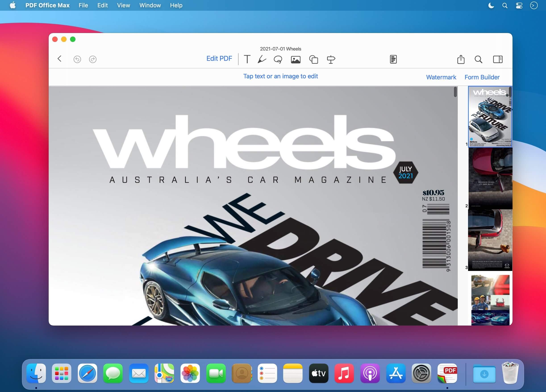This screenshot has height=392, width=546.
Task: Select page 2 thumbnail in sidebar
Action: click(490, 178)
